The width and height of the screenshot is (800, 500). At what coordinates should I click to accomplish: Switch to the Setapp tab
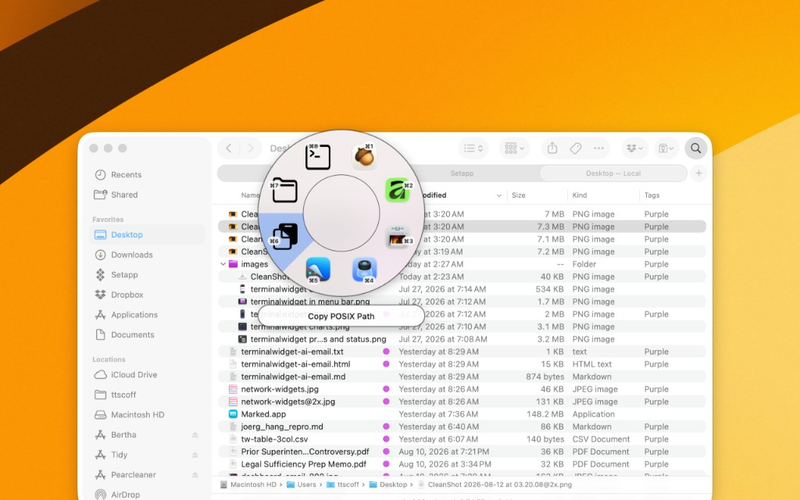tap(462, 173)
